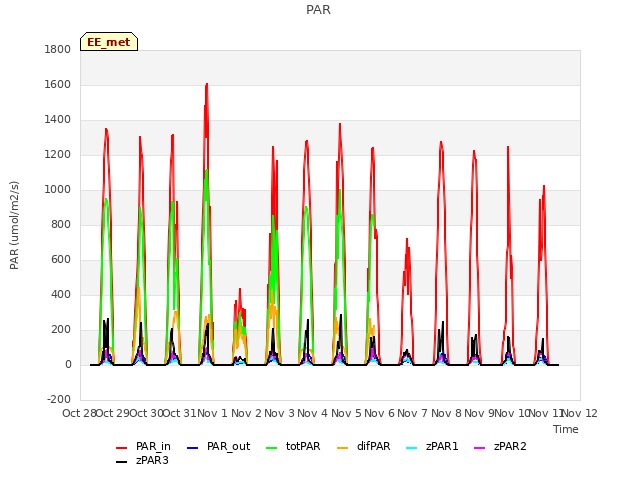Click the Nov 12 x-axis tick label
This screenshot has width=640, height=480.
tap(580, 413)
